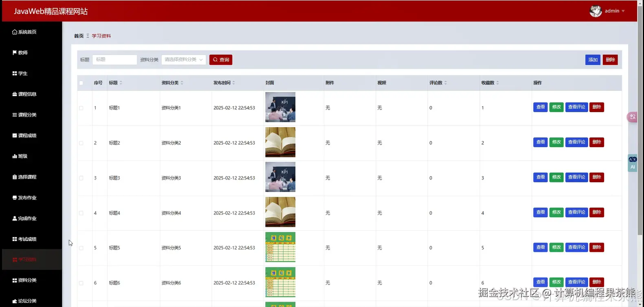Click the grid icon beside 考试成绩

pos(15,239)
